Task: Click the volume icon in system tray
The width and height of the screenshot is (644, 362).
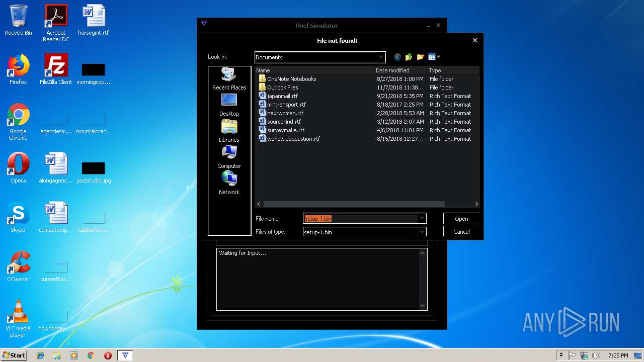Action: [596, 355]
